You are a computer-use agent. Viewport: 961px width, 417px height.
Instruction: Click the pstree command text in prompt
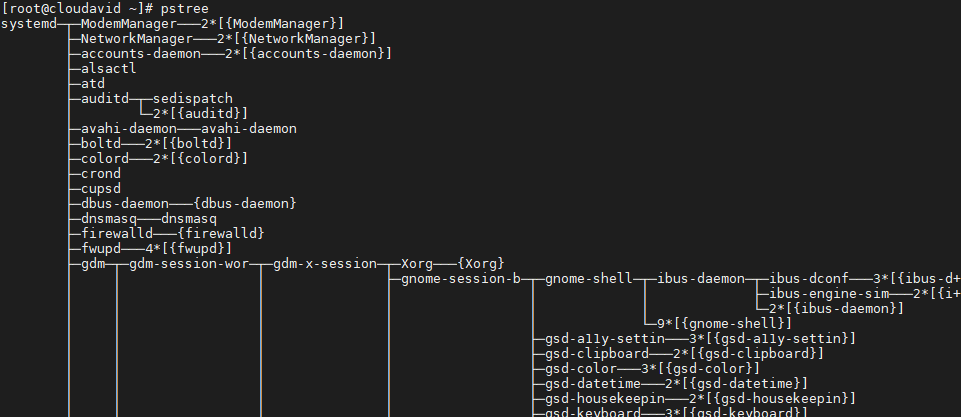tap(184, 9)
